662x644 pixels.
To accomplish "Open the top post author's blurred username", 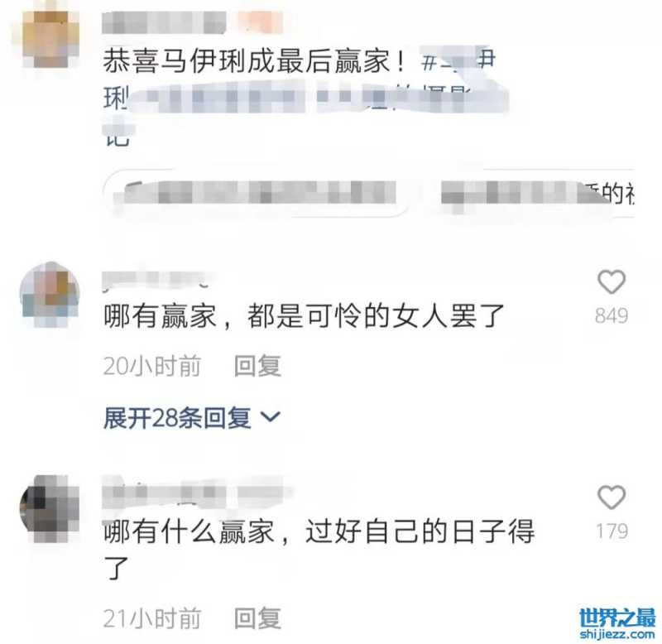I will 192,22.
